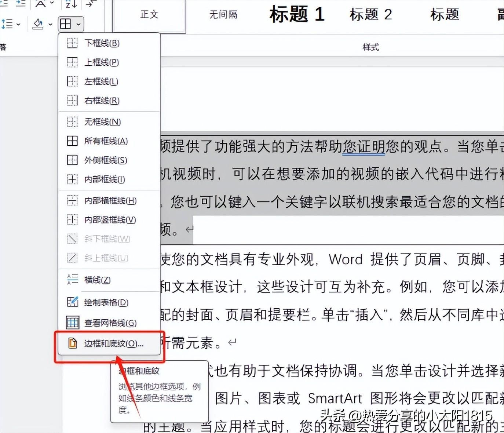Click the no border icon (无框线)

[72, 122]
